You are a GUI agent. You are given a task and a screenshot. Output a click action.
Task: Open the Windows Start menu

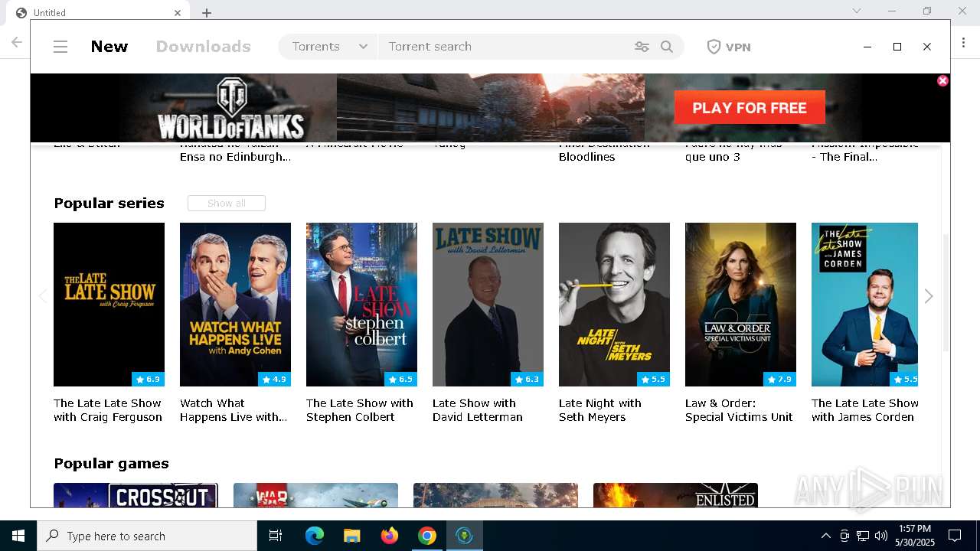tap(18, 536)
